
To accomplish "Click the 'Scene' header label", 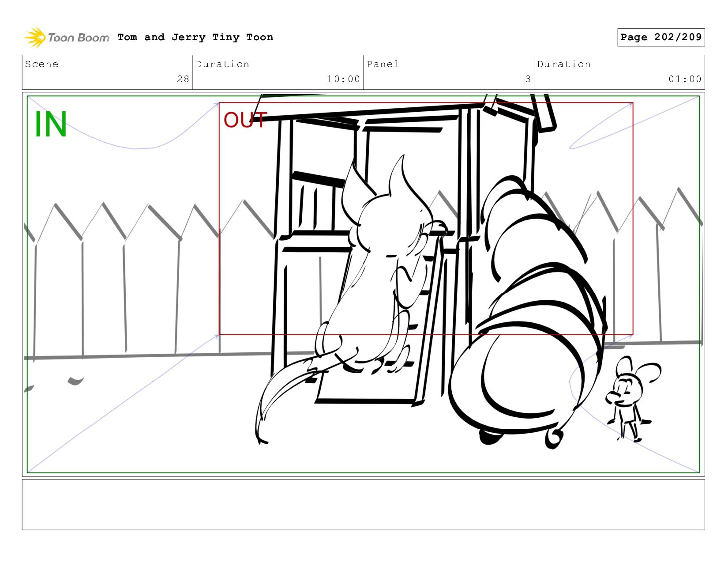I will click(41, 64).
